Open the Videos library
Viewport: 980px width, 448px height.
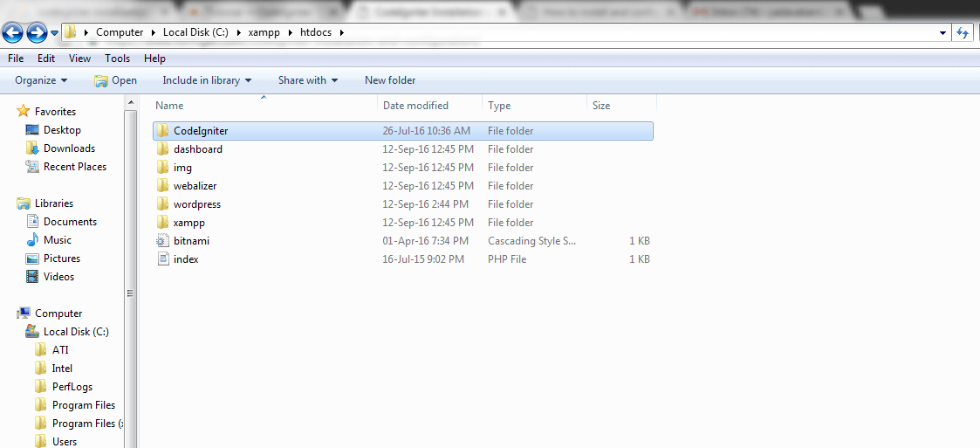[50, 277]
